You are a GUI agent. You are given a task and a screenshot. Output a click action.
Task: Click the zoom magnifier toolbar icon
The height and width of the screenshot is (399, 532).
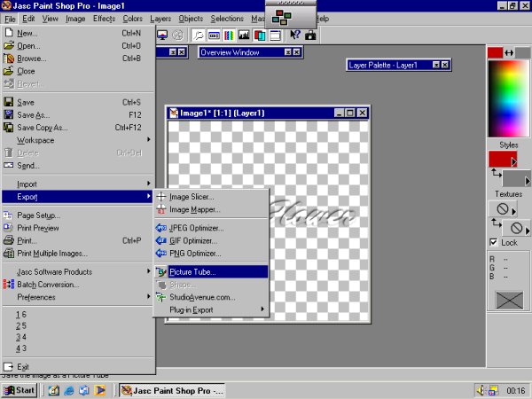click(x=198, y=35)
